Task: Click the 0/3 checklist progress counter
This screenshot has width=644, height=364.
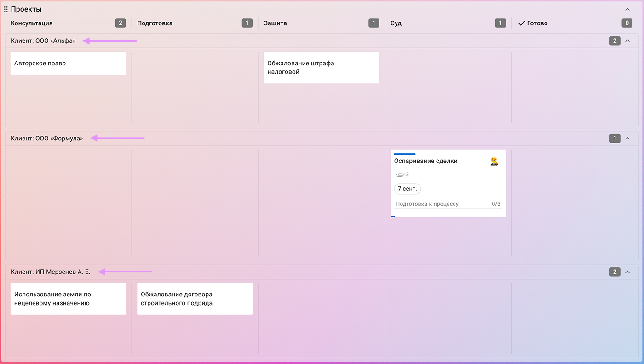Action: 496,204
